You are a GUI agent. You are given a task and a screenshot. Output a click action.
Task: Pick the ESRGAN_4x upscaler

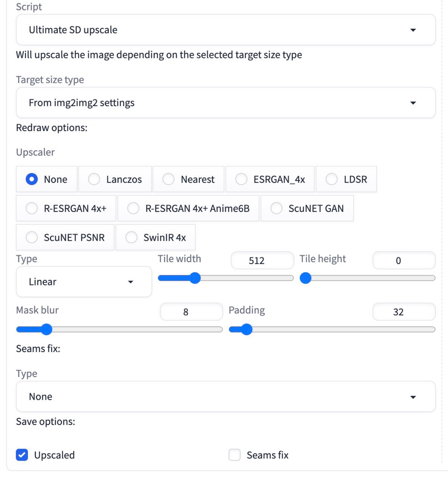tap(241, 179)
